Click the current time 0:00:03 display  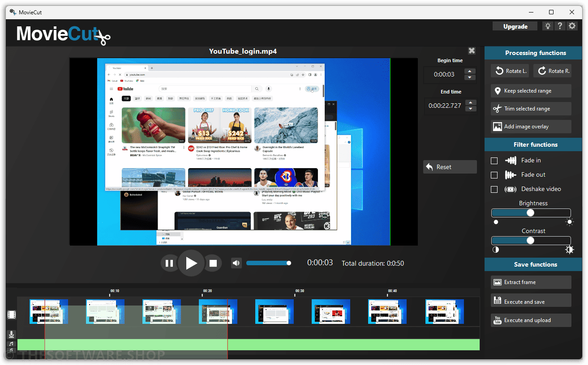click(x=320, y=263)
